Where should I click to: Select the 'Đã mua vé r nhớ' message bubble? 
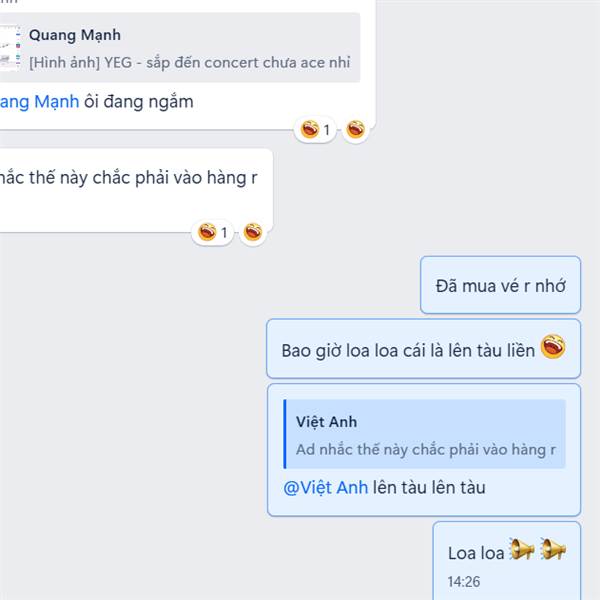point(501,285)
